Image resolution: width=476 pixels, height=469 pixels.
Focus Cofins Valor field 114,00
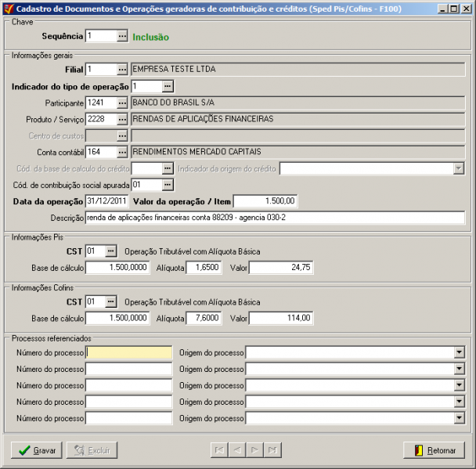click(281, 318)
